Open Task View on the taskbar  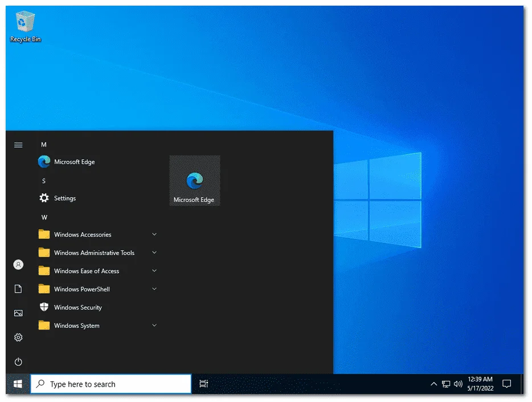pyautogui.click(x=203, y=384)
